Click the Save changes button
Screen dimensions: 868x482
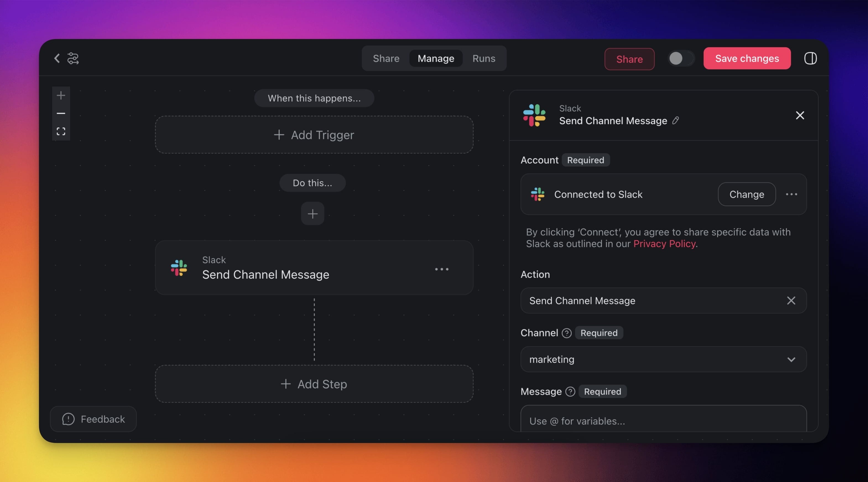(747, 58)
